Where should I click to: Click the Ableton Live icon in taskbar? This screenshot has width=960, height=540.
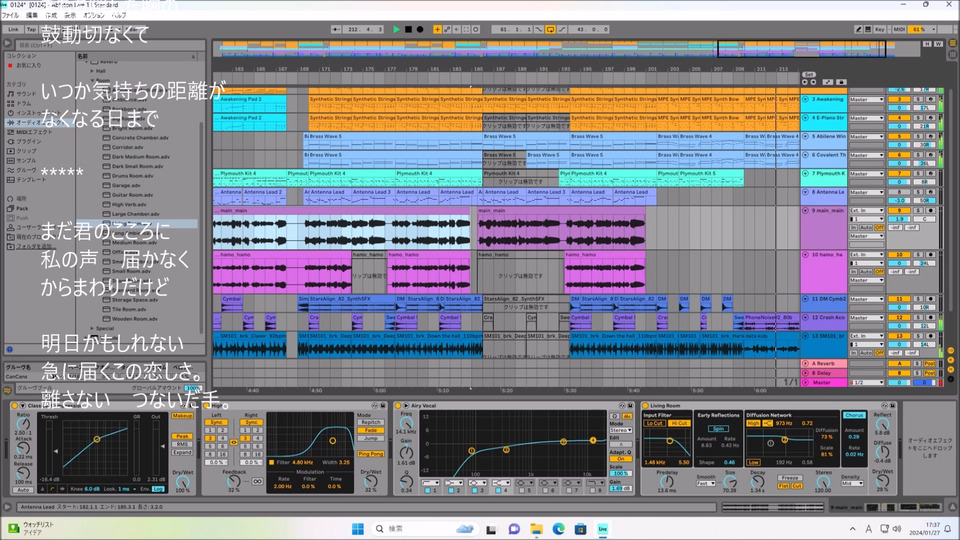coord(603,528)
